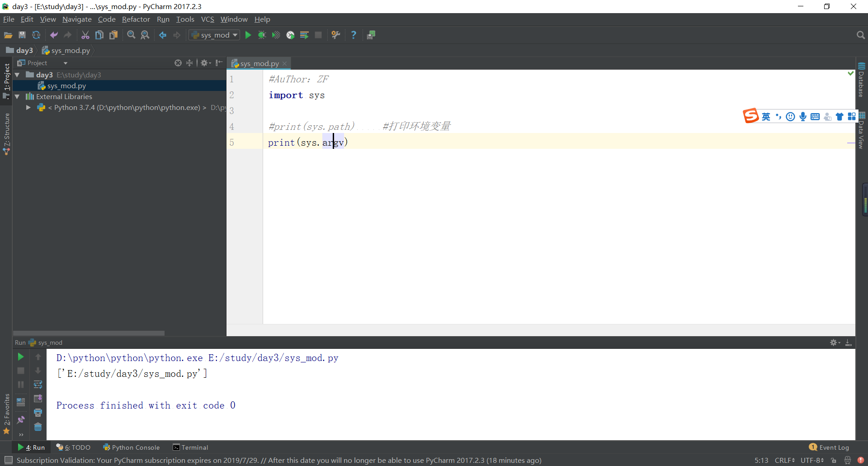Click the Search Everywhere magnifier
The image size is (868, 466).
[860, 35]
